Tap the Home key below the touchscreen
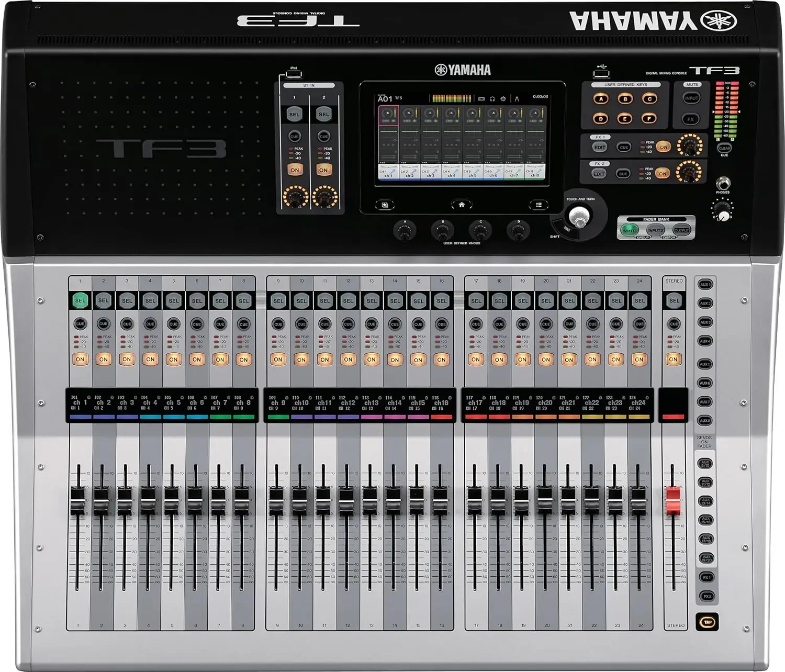 pyautogui.click(x=462, y=205)
